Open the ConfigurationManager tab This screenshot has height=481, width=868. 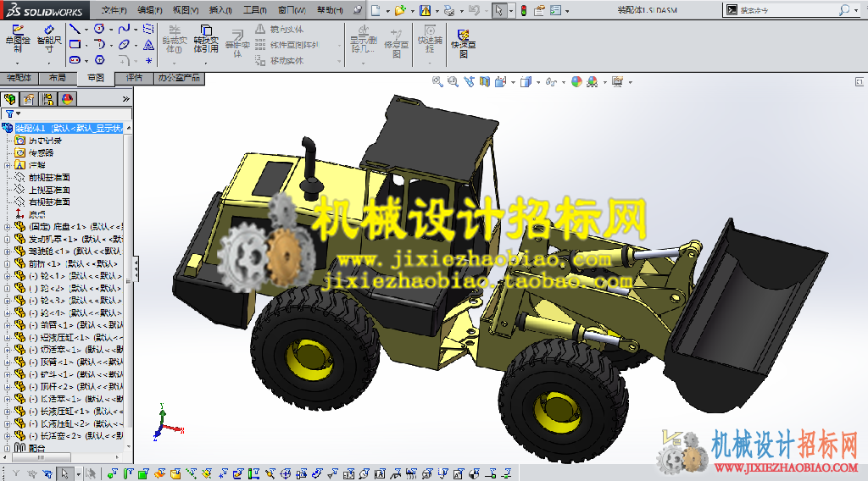[48, 99]
